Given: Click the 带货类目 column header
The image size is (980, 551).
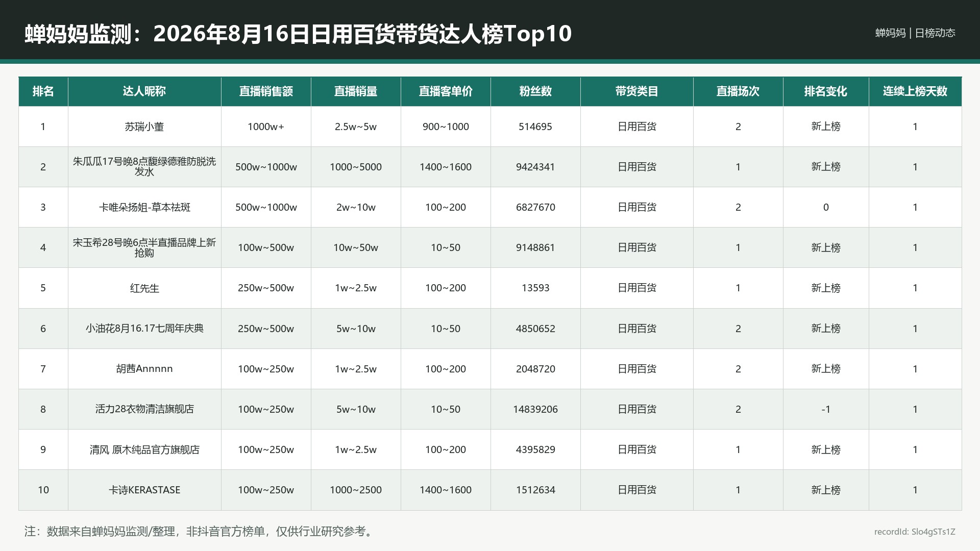Looking at the screenshot, I should (636, 91).
